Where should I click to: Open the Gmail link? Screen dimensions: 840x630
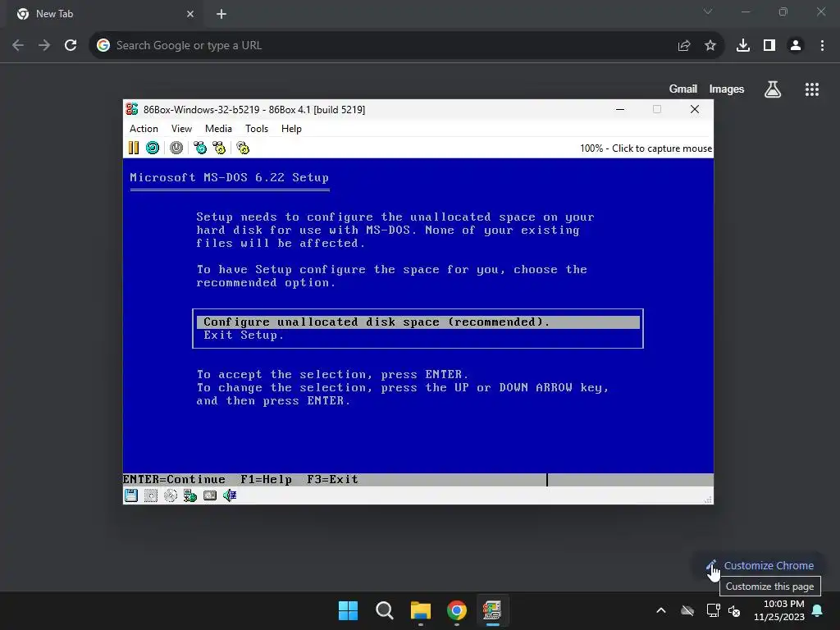683,89
